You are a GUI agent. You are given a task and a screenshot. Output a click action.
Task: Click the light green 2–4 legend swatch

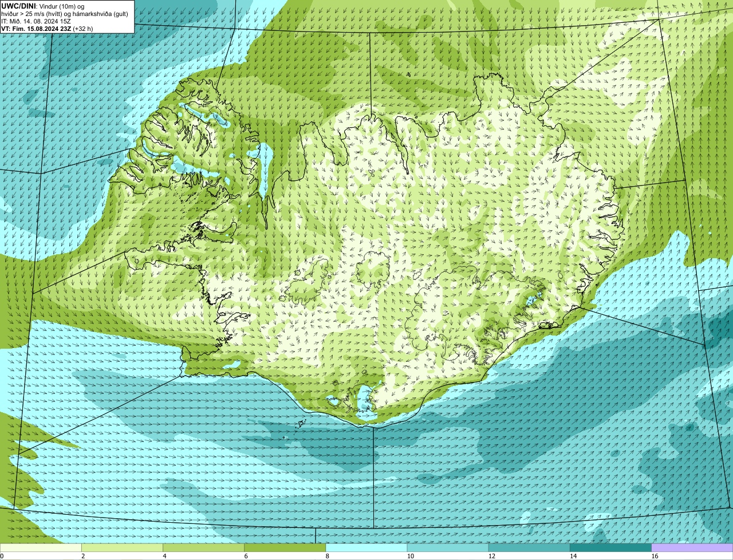click(x=122, y=548)
